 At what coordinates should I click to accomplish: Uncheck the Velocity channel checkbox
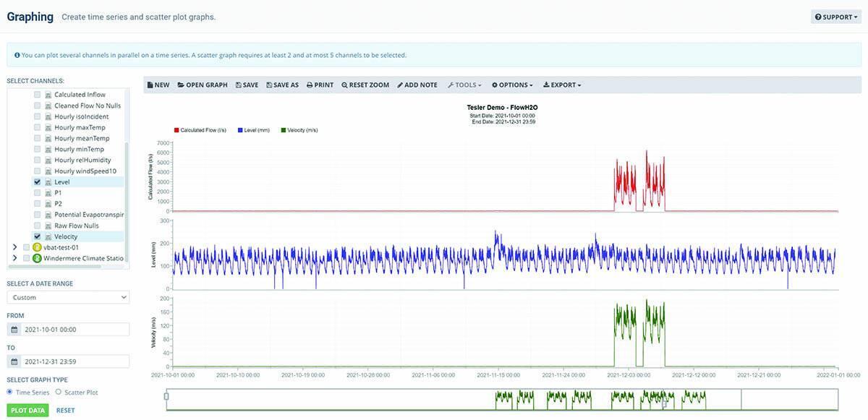pos(38,236)
